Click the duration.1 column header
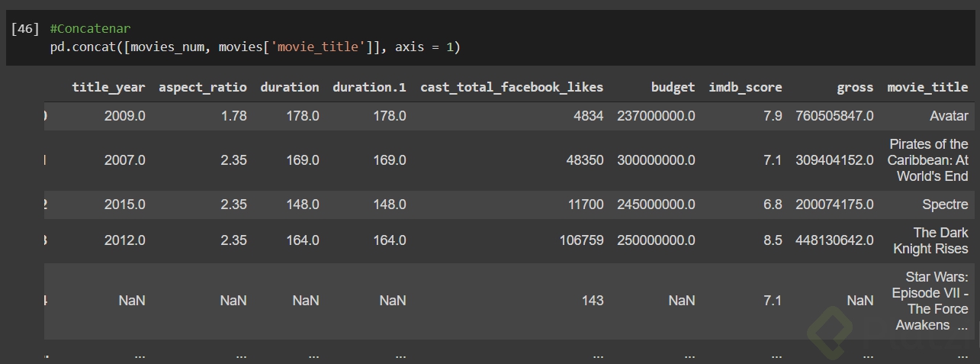 tap(369, 87)
